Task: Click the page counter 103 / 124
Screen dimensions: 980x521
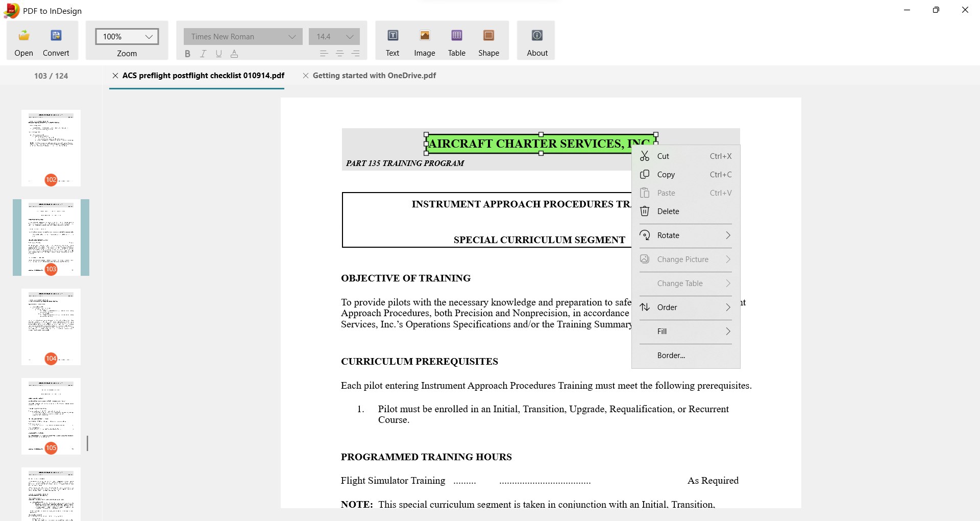Action: click(51, 76)
